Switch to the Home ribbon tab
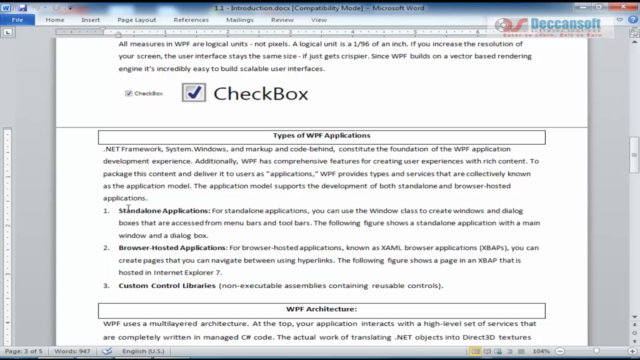This screenshot has height=360, width=640. point(55,20)
